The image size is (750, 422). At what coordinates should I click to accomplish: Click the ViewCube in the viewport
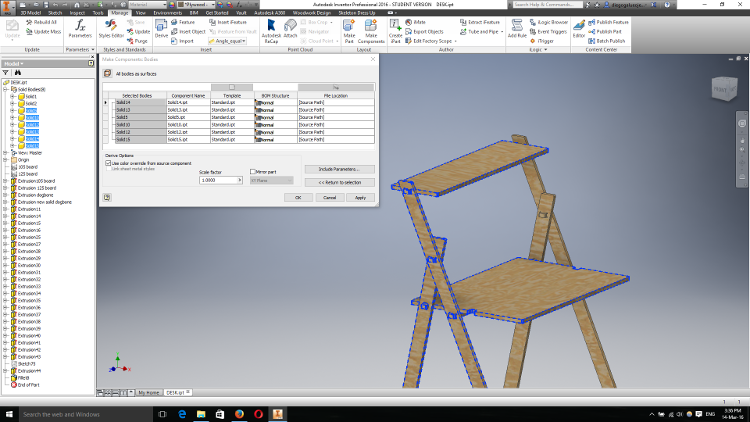coord(724,89)
